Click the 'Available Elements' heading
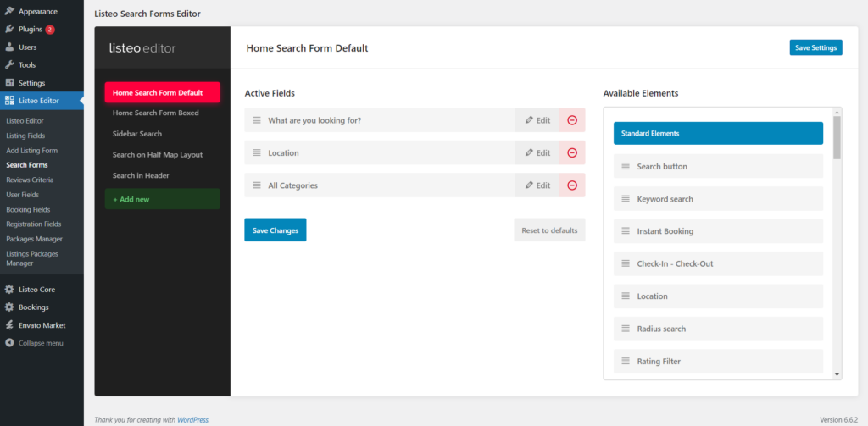Viewport: 868px width, 426px height. [x=641, y=93]
